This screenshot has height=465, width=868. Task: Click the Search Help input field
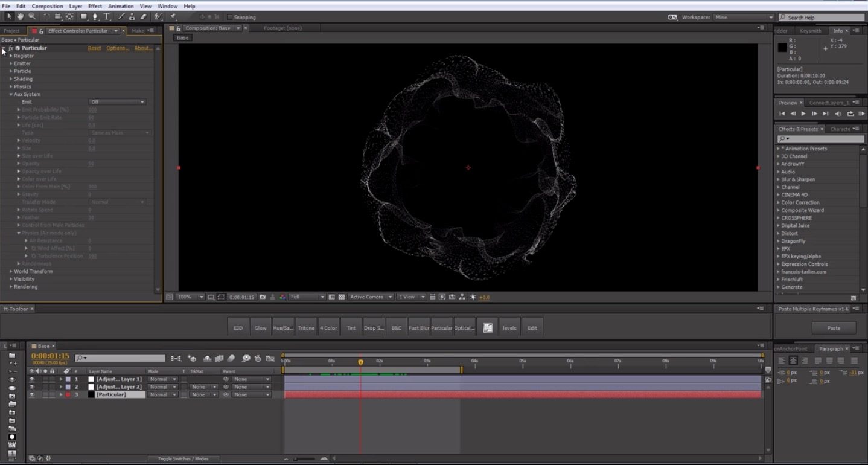822,18
